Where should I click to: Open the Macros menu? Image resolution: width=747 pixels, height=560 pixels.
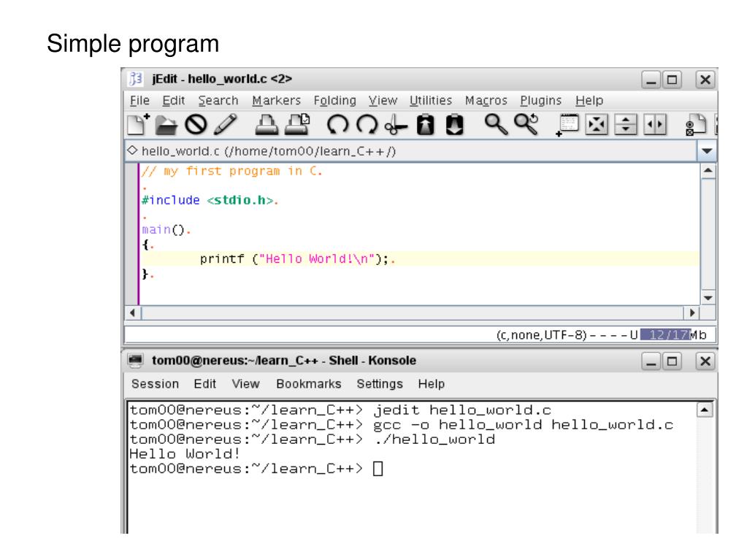(486, 101)
